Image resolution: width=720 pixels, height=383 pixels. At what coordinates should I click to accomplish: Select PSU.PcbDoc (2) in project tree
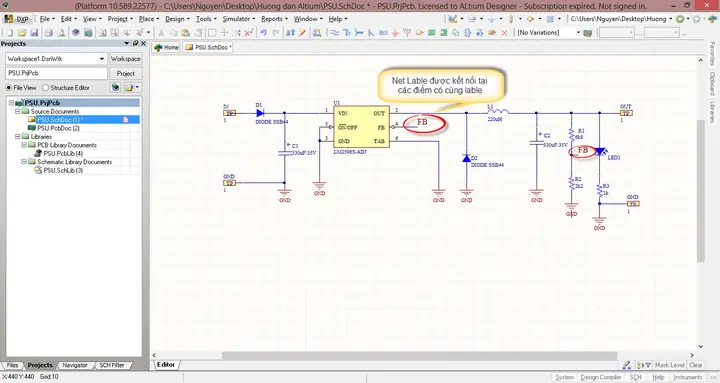click(58, 128)
